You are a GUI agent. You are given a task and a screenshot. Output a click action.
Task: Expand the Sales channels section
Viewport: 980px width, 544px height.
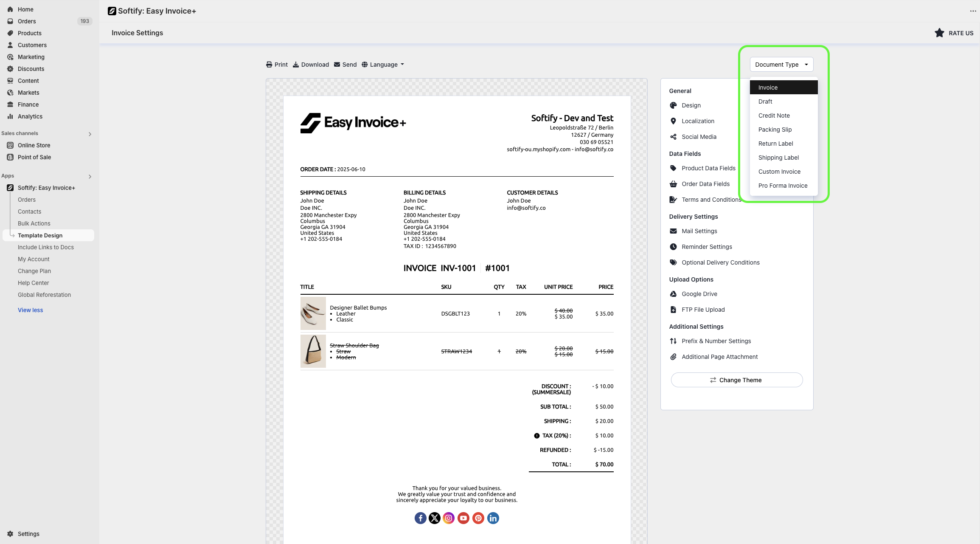coord(90,134)
